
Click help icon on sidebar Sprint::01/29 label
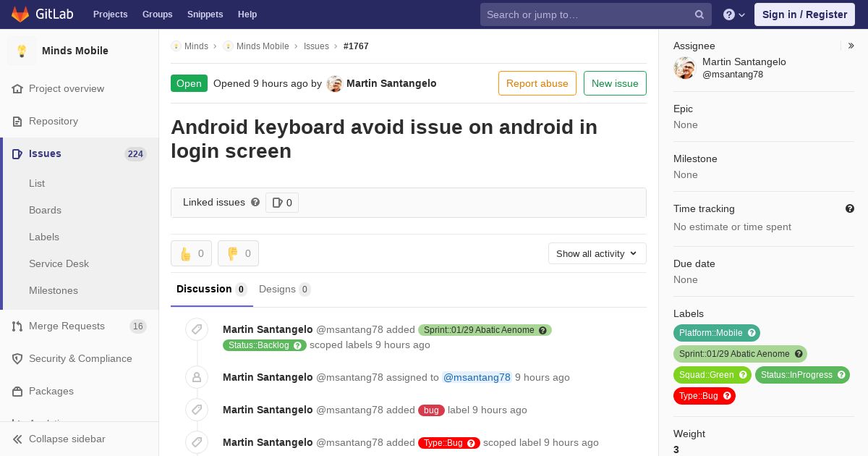(x=799, y=354)
